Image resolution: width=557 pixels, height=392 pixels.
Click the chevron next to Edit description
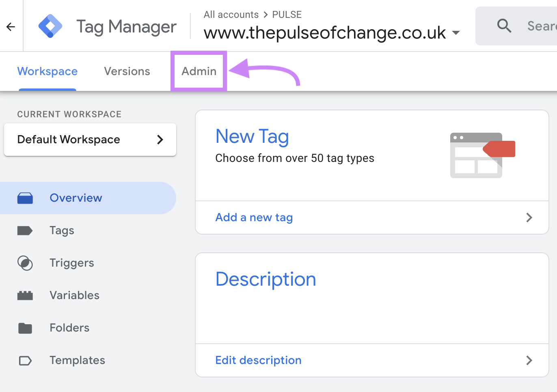529,360
